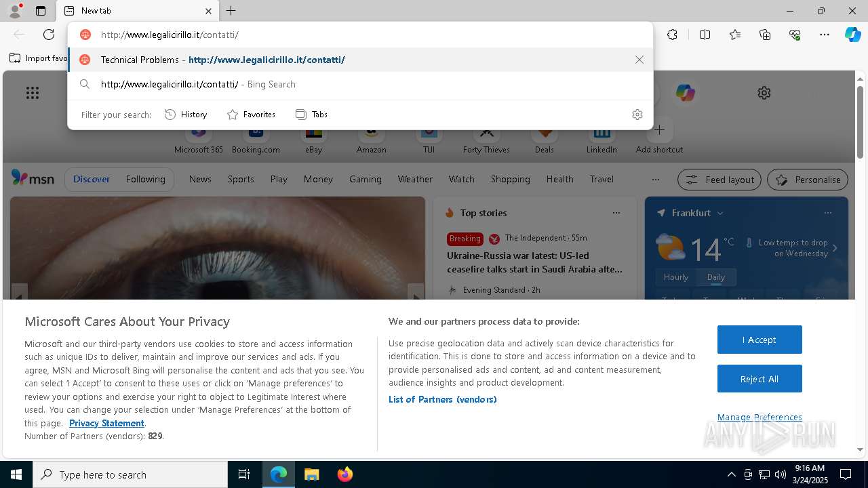Screen dimensions: 868x488
Task: Click Reject All cookies
Action: pyautogui.click(x=759, y=379)
